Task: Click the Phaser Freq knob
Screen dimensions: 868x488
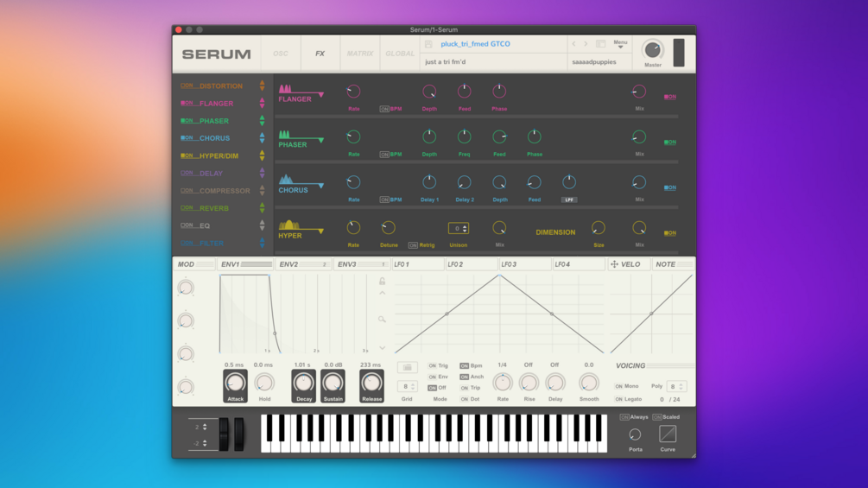Action: [x=464, y=136]
